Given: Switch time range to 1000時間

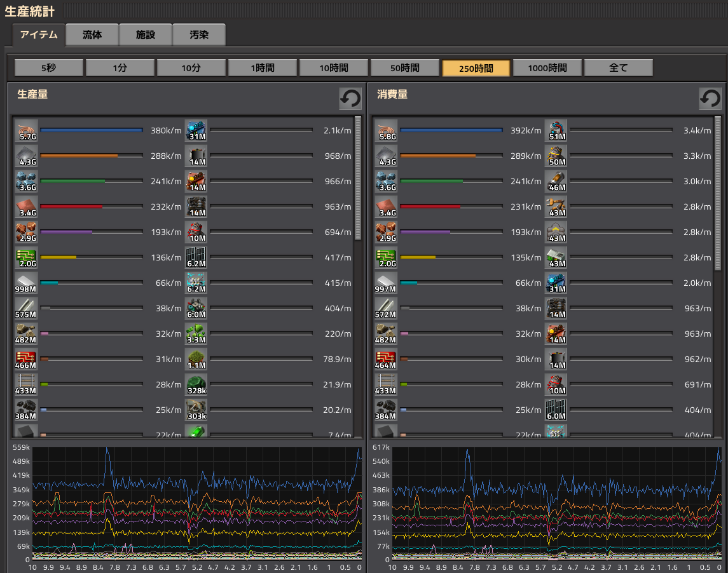Looking at the screenshot, I should (x=547, y=68).
